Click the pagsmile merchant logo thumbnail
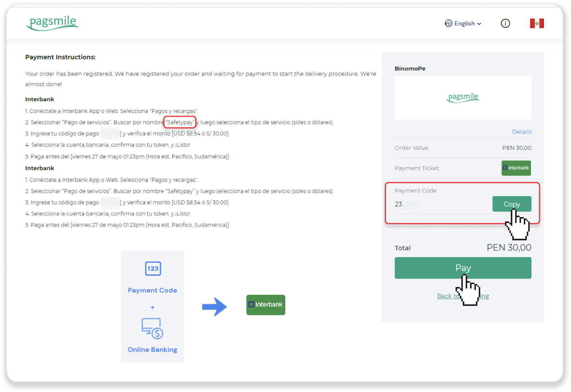Screen dimensions: 571x392 [463, 97]
